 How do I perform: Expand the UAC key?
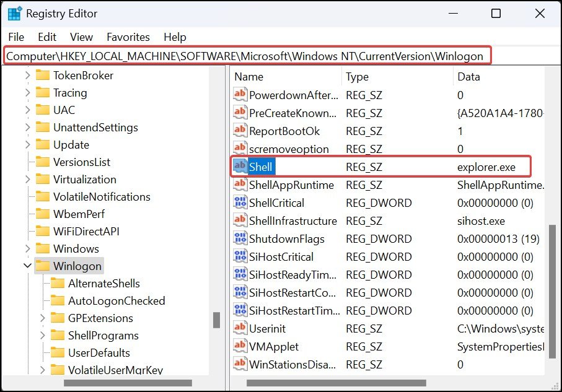[x=28, y=110]
